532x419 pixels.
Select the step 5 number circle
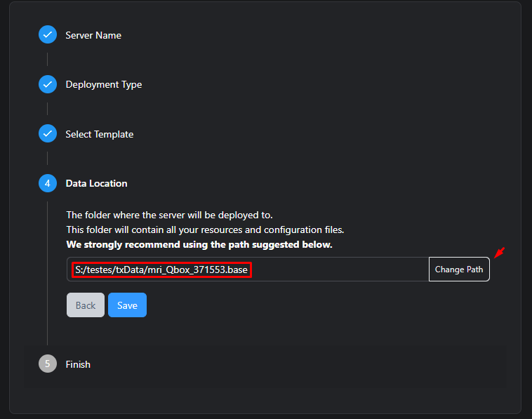coord(47,364)
